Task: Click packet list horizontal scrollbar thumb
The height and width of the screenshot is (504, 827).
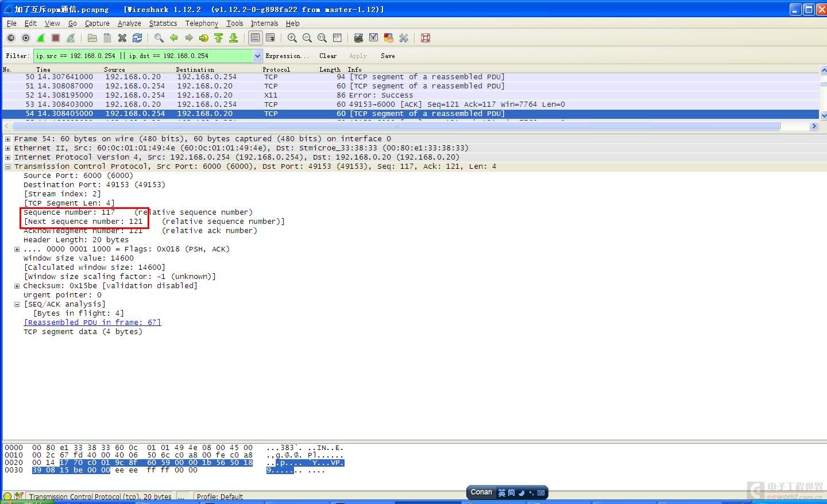Action: [396, 126]
